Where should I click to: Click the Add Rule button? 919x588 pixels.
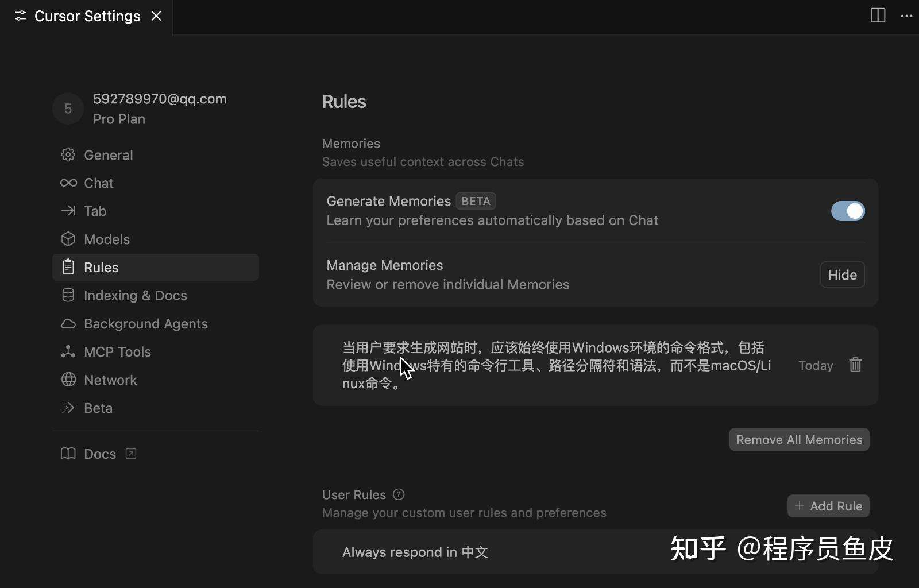coord(828,506)
